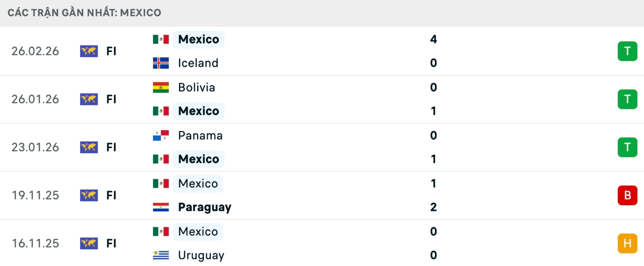The height and width of the screenshot is (266, 644).
Task: Click Mexico flag in the Iceland match
Action: click(x=161, y=39)
